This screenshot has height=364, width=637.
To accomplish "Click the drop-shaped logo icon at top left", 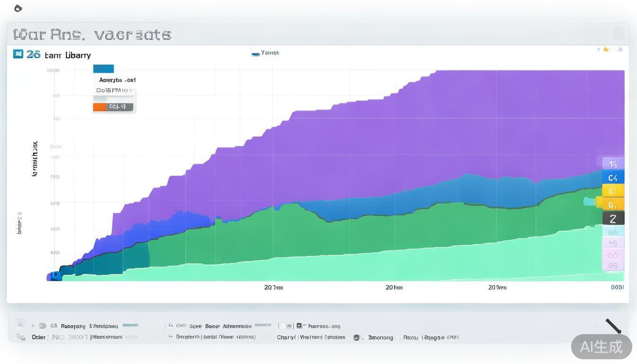I will (18, 8).
